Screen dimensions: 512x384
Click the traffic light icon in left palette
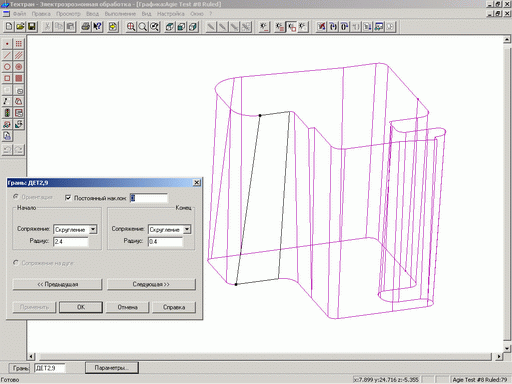[7, 113]
